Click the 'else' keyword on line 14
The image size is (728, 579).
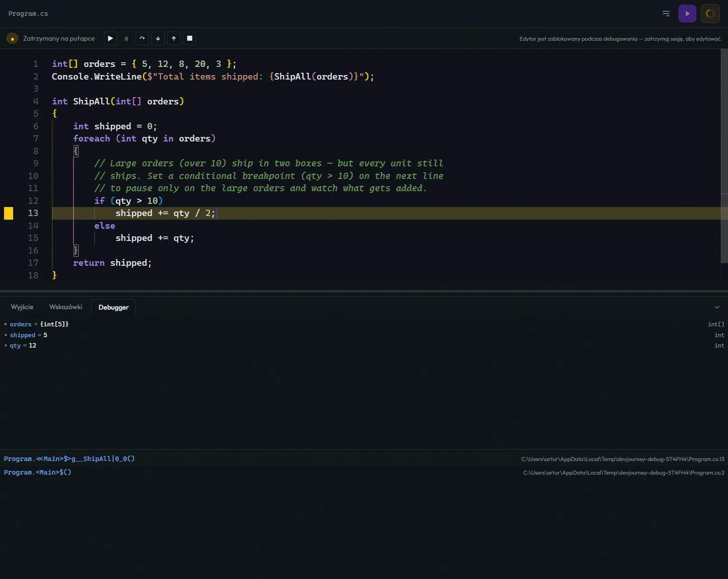click(x=105, y=226)
